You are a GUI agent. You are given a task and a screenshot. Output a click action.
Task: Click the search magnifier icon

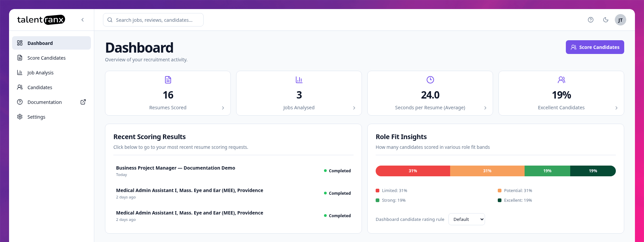110,20
